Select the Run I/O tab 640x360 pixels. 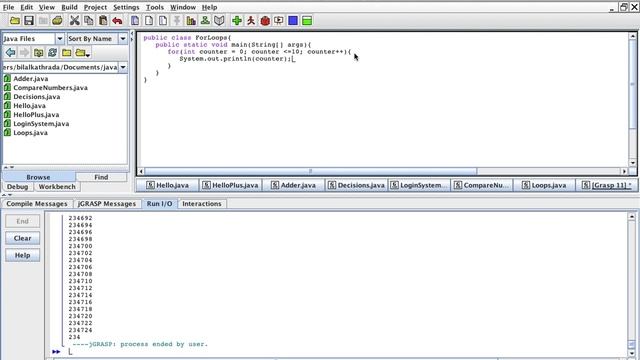160,204
